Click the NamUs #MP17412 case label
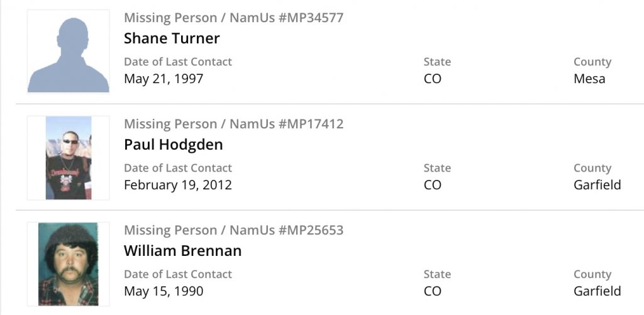Screen dimensions: 644x315 pyautogui.click(x=233, y=124)
